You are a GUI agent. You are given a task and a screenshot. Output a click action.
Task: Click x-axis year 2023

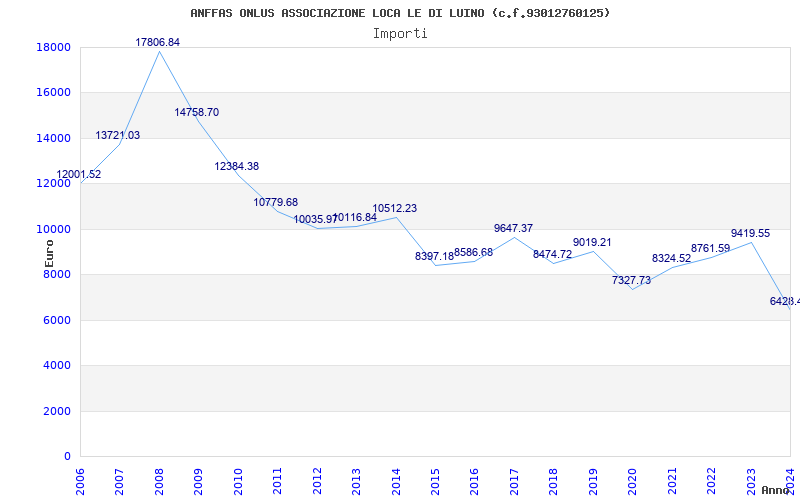(x=752, y=482)
